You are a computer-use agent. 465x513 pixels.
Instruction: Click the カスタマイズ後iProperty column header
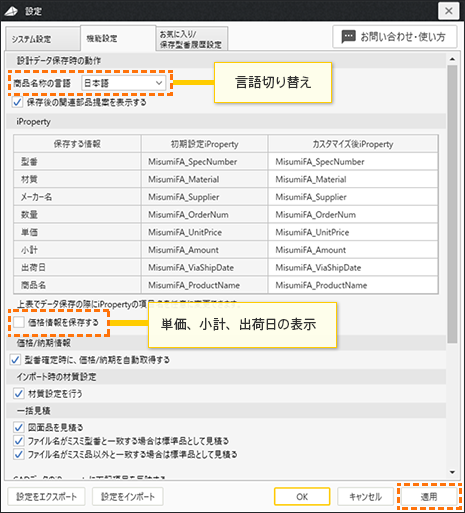tap(353, 144)
